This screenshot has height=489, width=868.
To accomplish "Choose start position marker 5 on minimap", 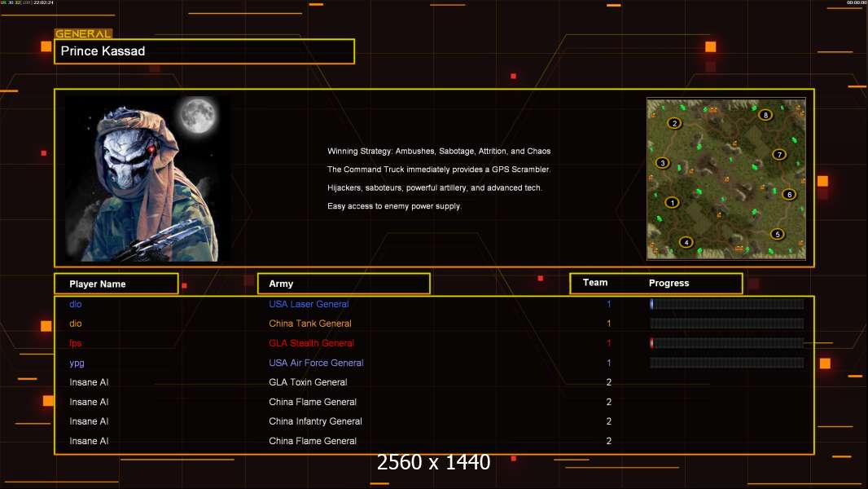I will [x=778, y=234].
